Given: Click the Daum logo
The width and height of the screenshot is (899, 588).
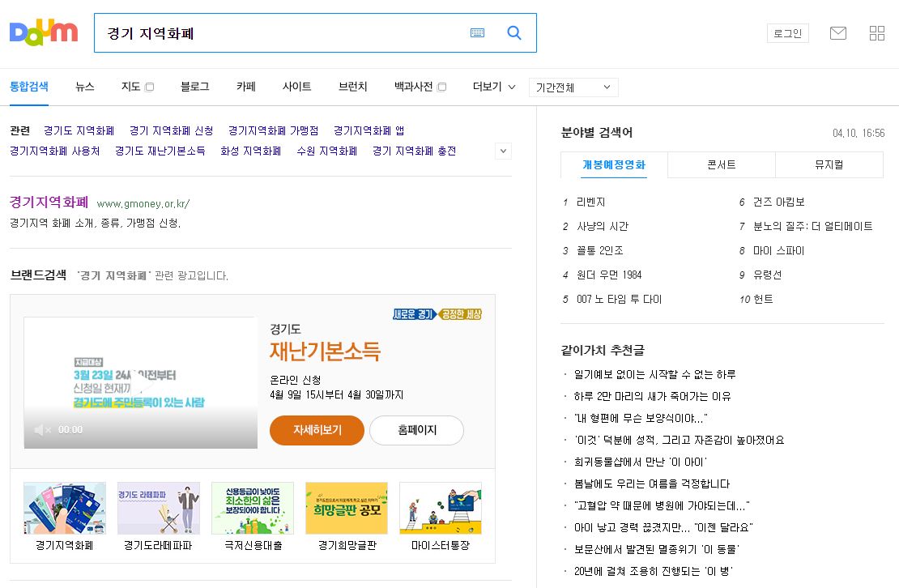Looking at the screenshot, I should pos(44,32).
